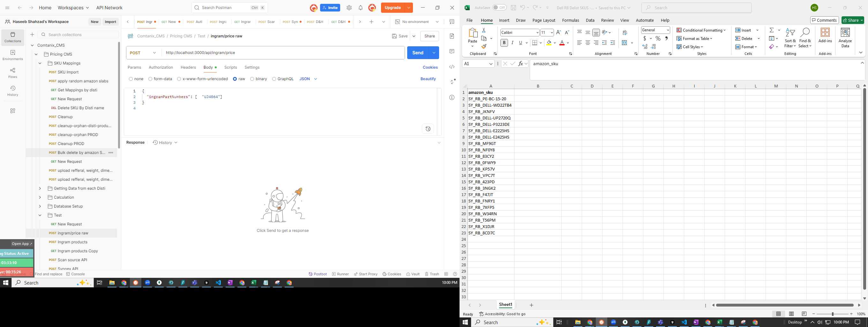Click the Postman documentation icon beside Share
The width and height of the screenshot is (868, 327).
[452, 36]
